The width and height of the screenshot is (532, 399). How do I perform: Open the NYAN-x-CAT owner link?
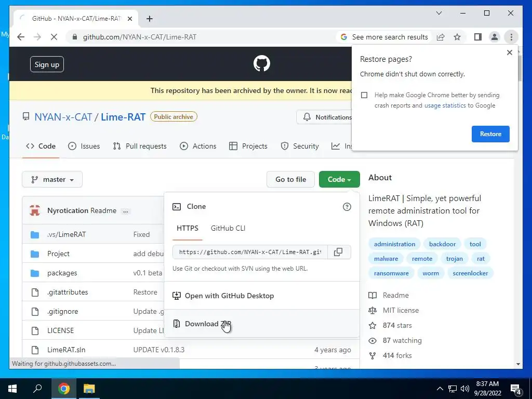[x=63, y=117]
